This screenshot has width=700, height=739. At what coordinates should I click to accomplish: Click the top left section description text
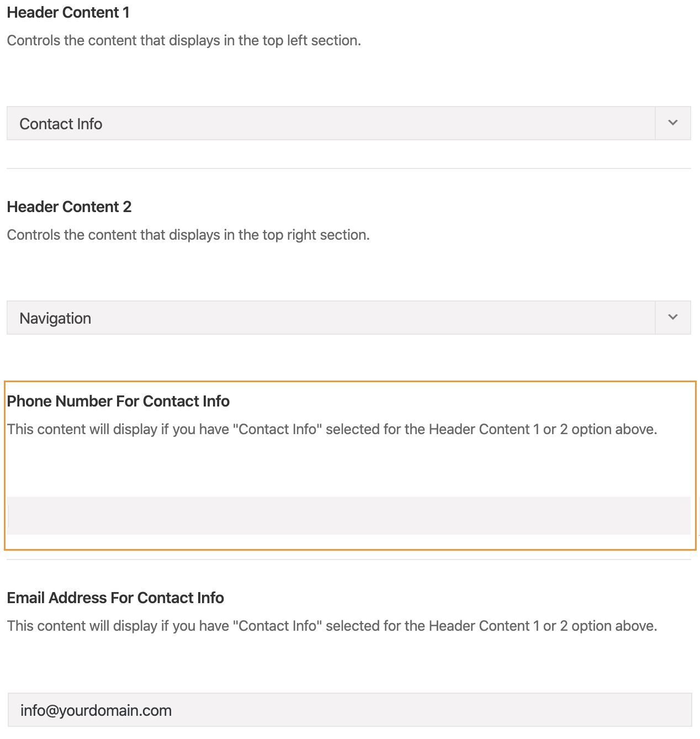(x=184, y=40)
